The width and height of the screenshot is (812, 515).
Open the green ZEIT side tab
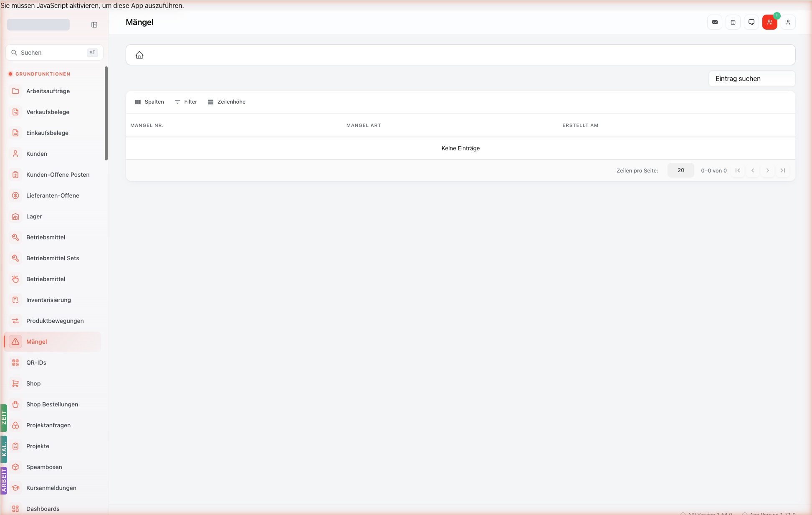click(x=4, y=418)
